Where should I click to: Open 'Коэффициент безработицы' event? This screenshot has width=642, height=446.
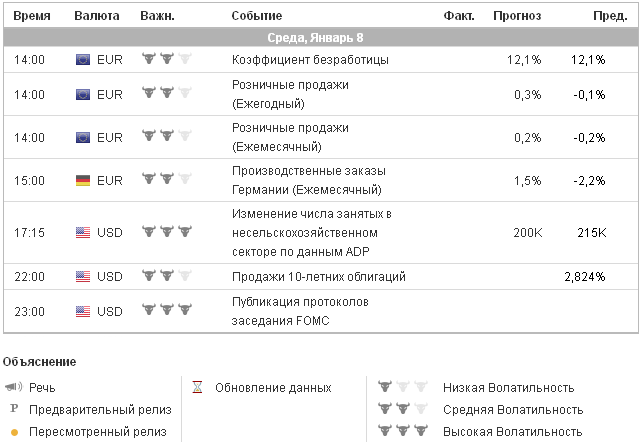(310, 60)
